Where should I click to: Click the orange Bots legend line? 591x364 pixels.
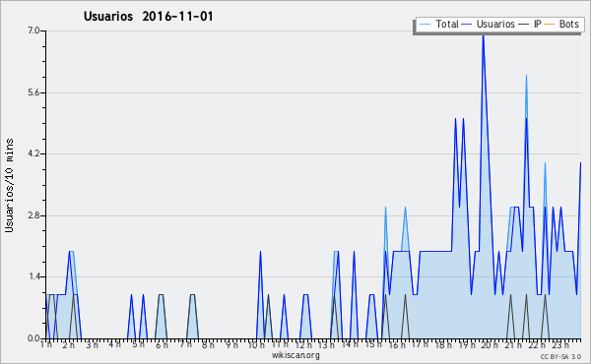(550, 25)
